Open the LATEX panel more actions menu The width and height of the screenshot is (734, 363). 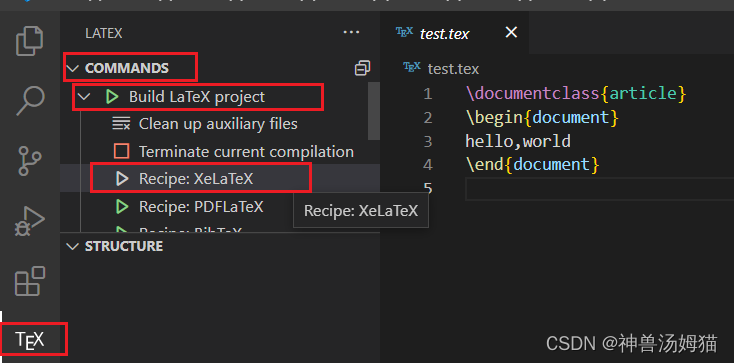pos(351,32)
